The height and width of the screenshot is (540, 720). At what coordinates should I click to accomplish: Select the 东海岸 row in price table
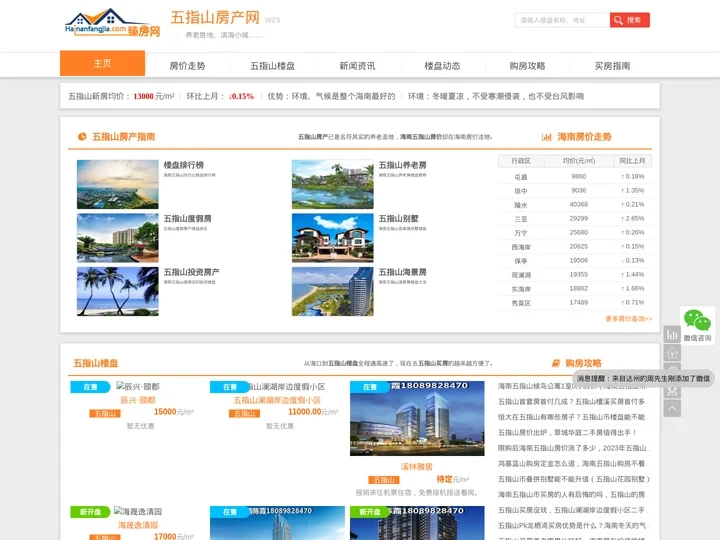click(x=574, y=289)
